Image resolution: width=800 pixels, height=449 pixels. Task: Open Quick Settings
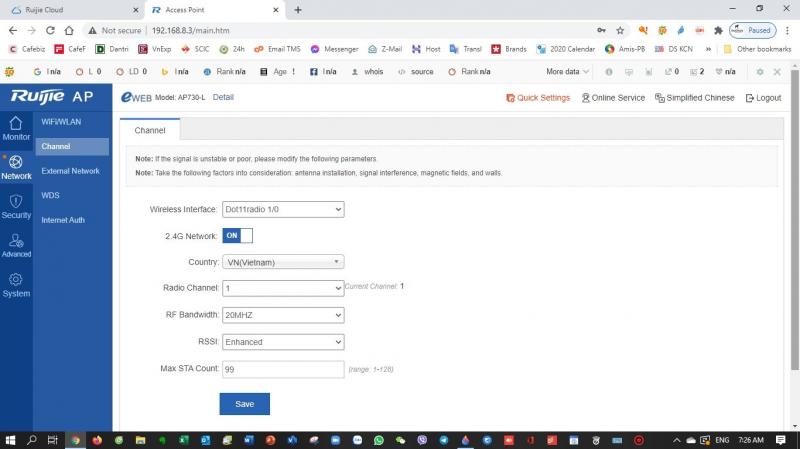(x=538, y=98)
